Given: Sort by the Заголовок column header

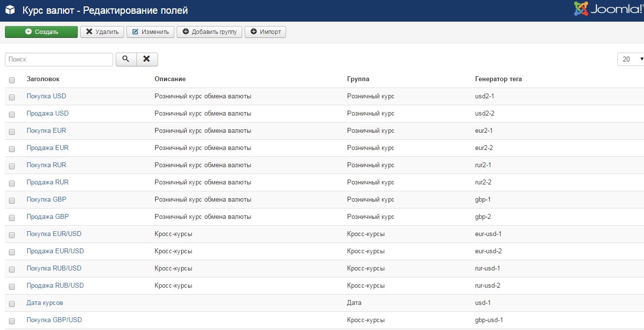Looking at the screenshot, I should [x=43, y=79].
